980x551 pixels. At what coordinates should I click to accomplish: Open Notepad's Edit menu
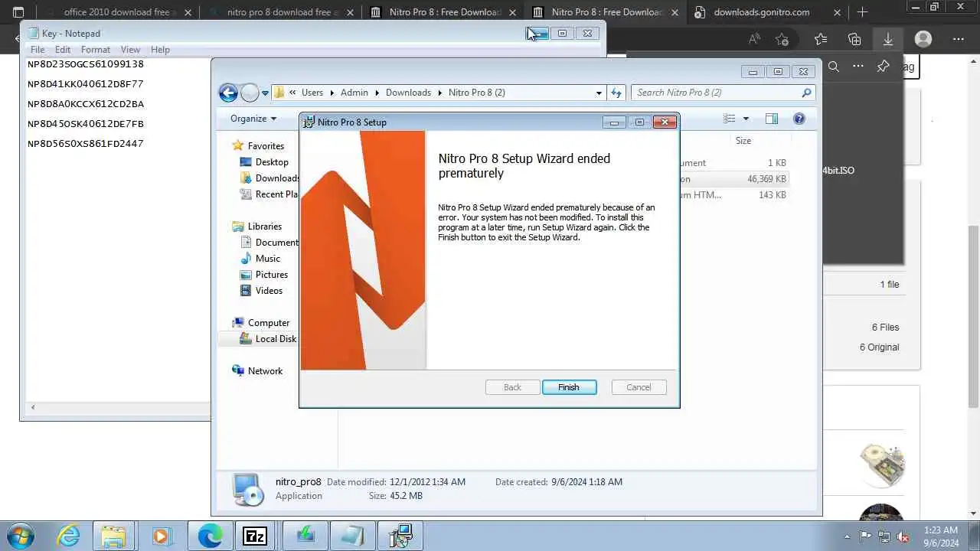pyautogui.click(x=63, y=49)
